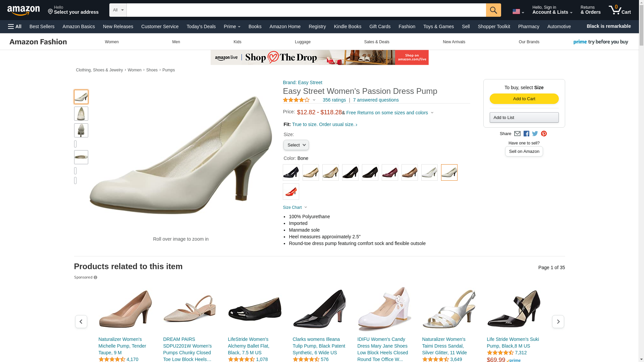Choose country flag language selector
The height and width of the screenshot is (362, 644).
tap(518, 11)
